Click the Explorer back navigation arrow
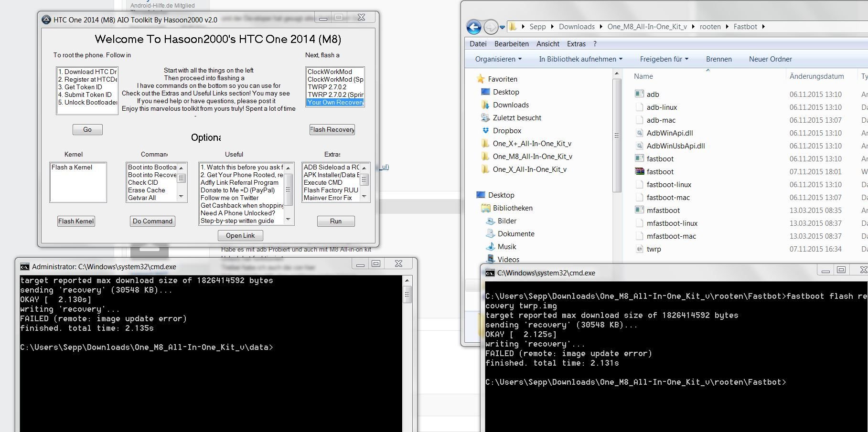The width and height of the screenshot is (868, 432). [x=474, y=27]
